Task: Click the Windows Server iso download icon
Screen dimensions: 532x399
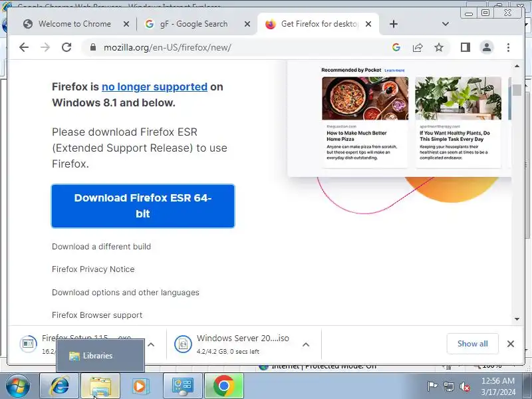Action: (x=184, y=344)
